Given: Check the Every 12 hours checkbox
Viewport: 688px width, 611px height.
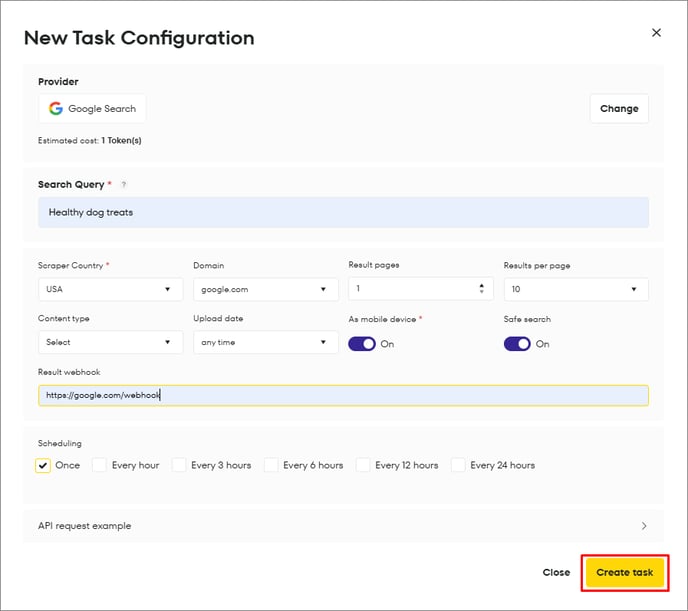Looking at the screenshot, I should [x=363, y=465].
